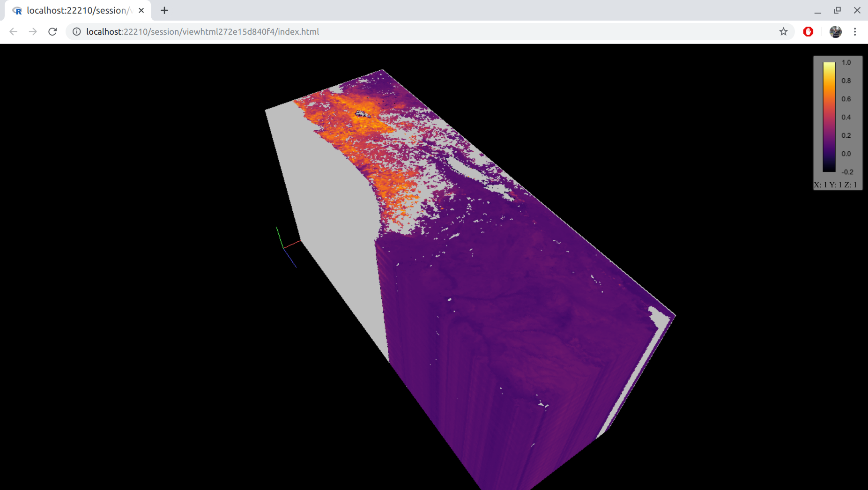Open the red shield extension icon
Image resolution: width=868 pixels, height=490 pixels.
point(808,31)
